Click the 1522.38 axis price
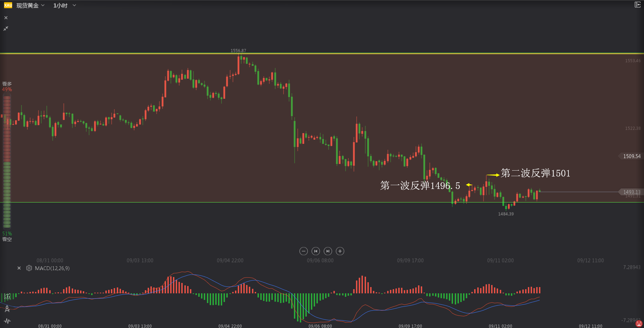The height and width of the screenshot is (328, 644). (x=633, y=128)
